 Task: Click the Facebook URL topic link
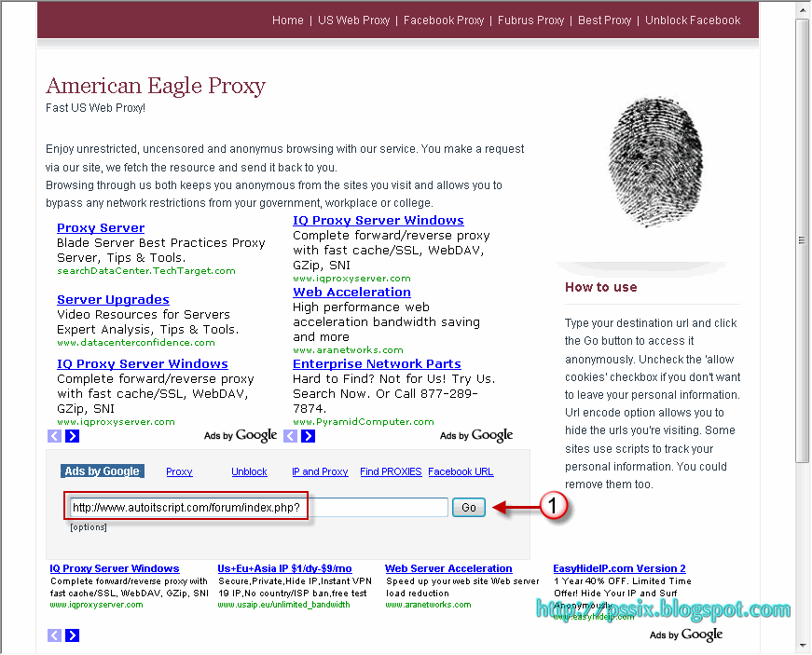tap(461, 471)
